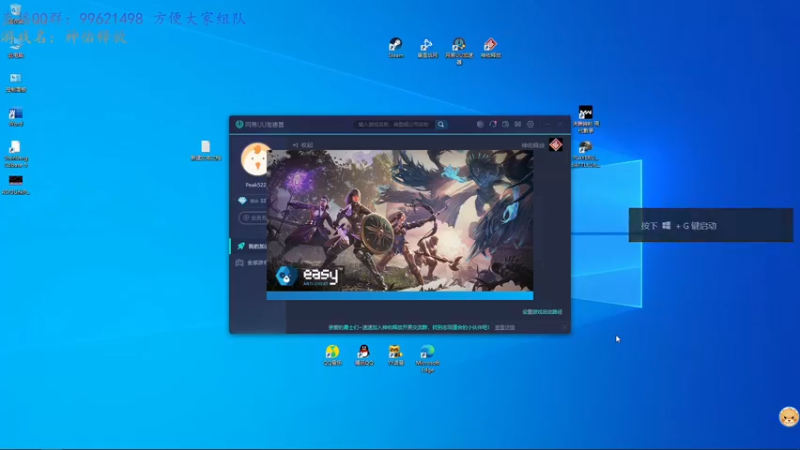Open the Recycle Bin on the desktop
The image size is (800, 450).
tap(15, 14)
